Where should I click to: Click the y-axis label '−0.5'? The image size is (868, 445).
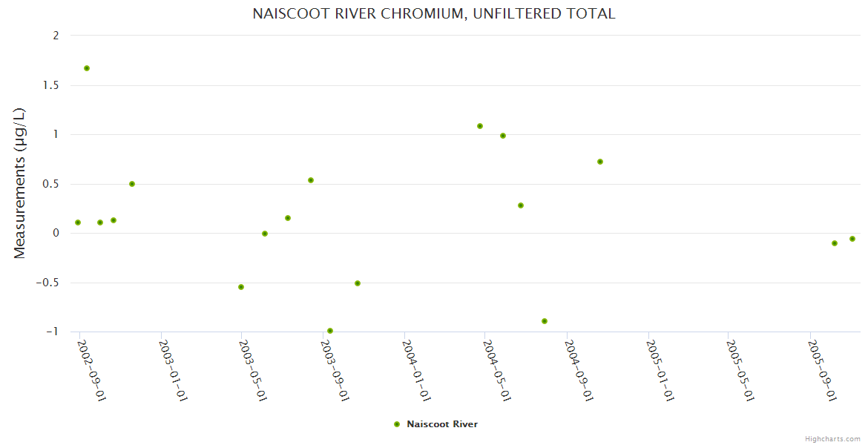point(47,283)
